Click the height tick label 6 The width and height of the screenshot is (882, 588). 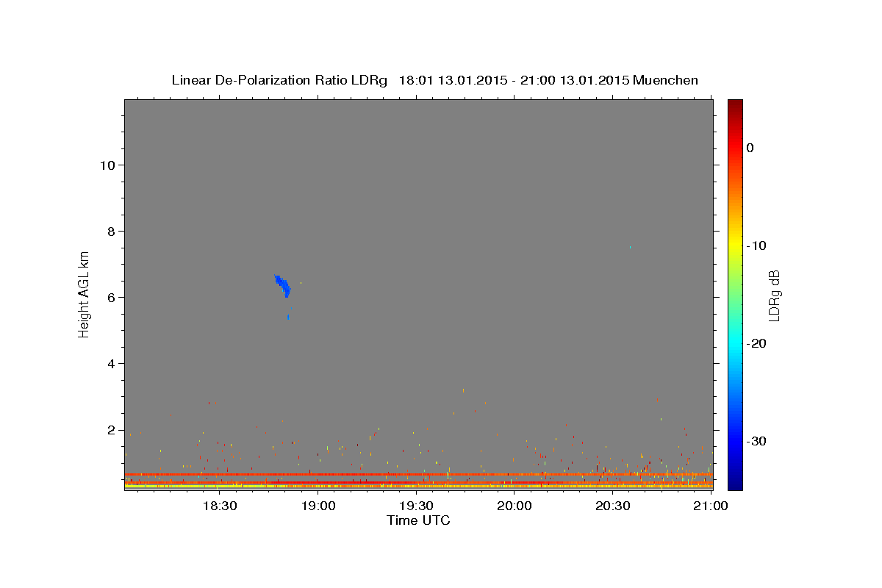(x=110, y=297)
